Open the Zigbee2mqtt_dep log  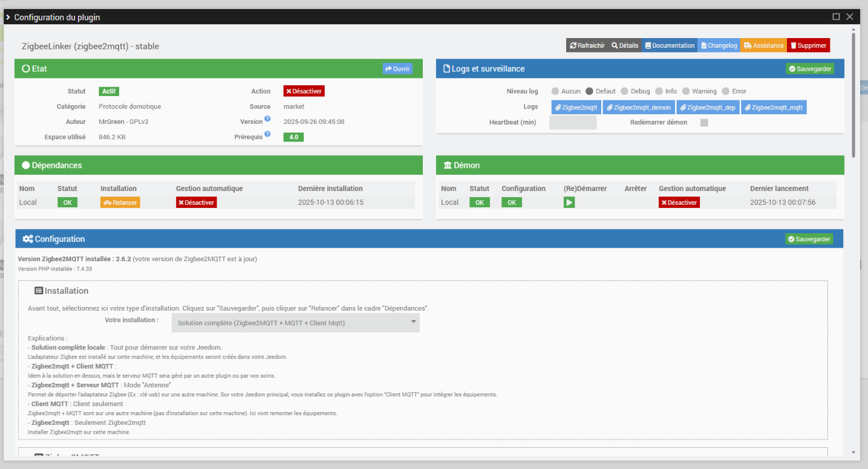(708, 108)
